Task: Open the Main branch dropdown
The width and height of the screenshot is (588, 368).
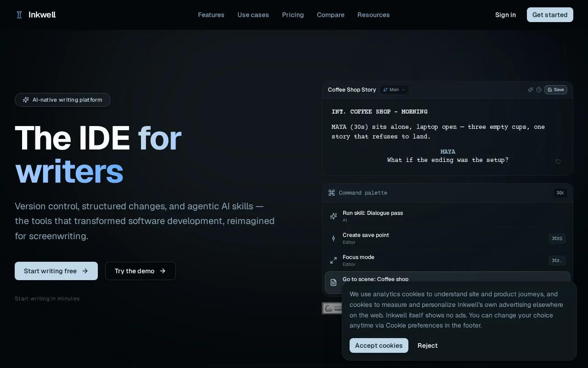Action: (x=394, y=90)
